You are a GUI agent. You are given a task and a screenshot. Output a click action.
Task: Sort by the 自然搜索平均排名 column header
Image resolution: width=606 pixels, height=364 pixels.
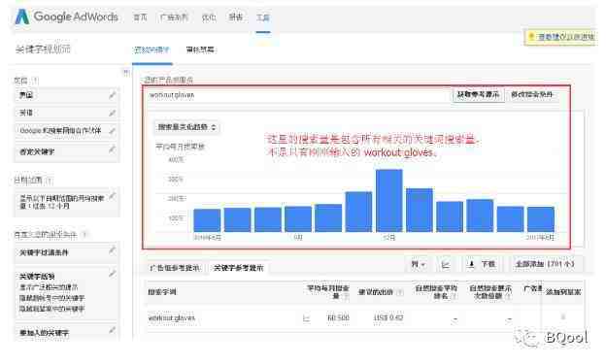[436, 292]
